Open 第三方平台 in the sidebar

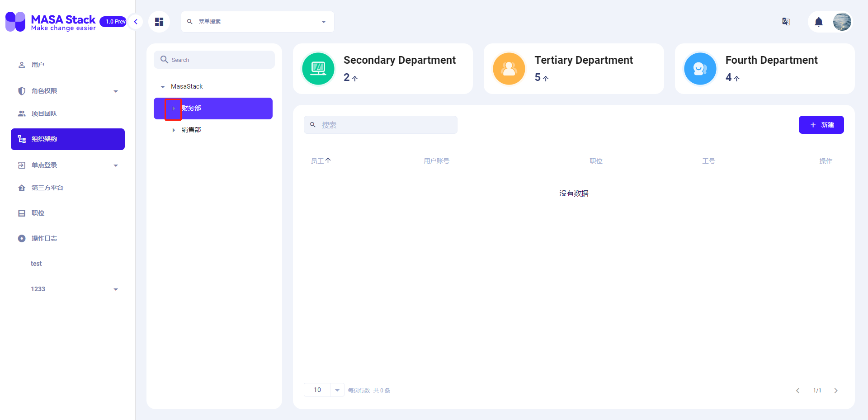(68, 188)
